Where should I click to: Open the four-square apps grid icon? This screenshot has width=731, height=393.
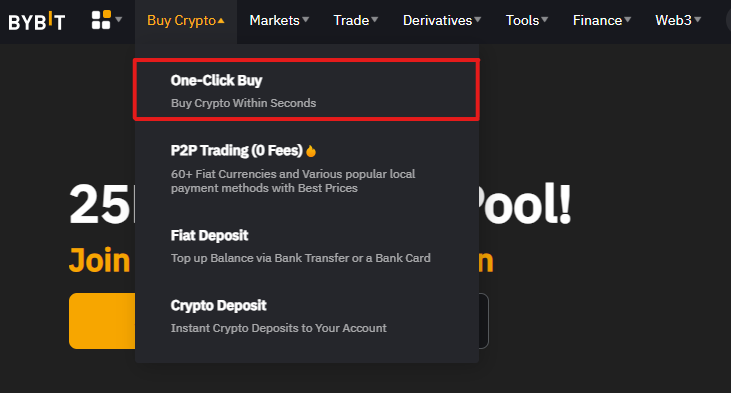coord(101,20)
